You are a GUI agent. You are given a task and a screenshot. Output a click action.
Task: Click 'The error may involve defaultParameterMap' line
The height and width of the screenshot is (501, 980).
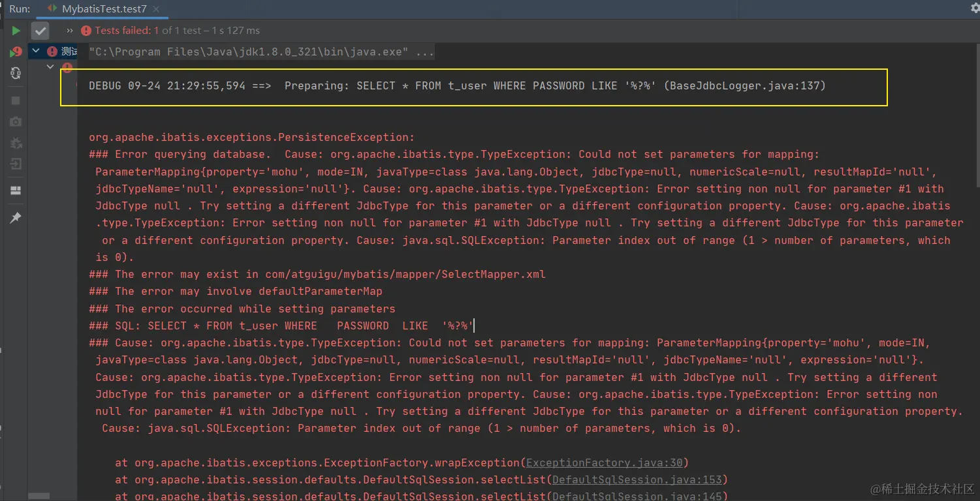pos(236,292)
